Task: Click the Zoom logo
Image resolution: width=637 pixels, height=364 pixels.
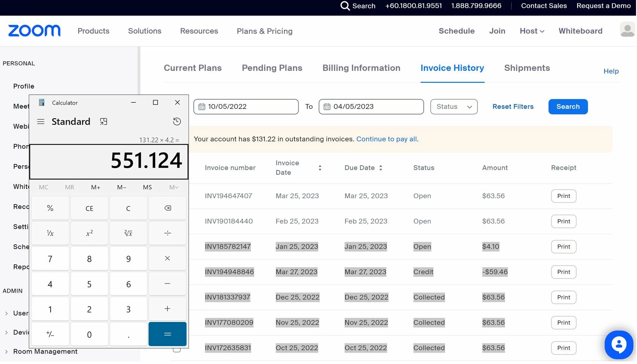Action: point(34,30)
